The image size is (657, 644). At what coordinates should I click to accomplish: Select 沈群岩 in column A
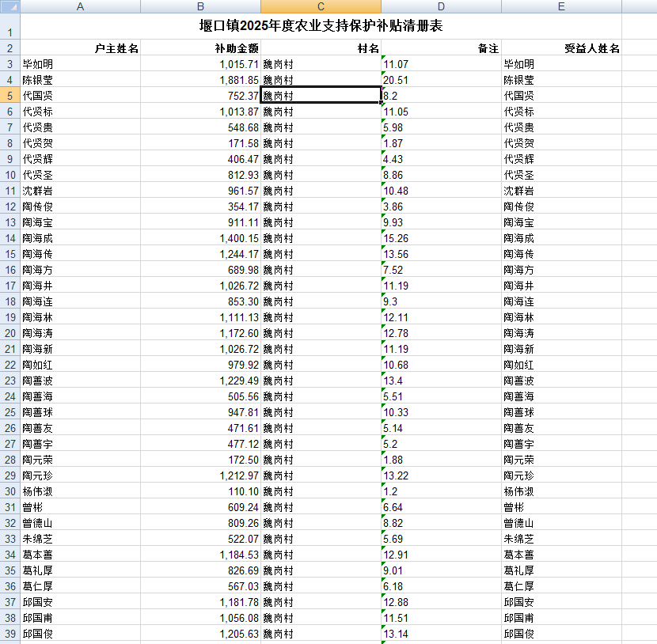80,191
